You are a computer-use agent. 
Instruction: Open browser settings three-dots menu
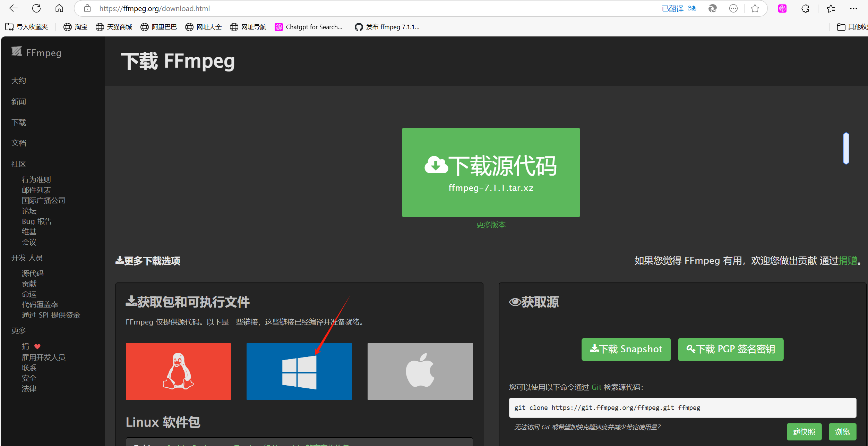853,8
